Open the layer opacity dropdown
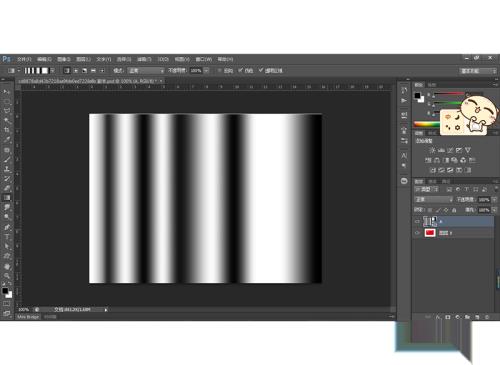Screen dimensions: 500x365 click(x=494, y=199)
